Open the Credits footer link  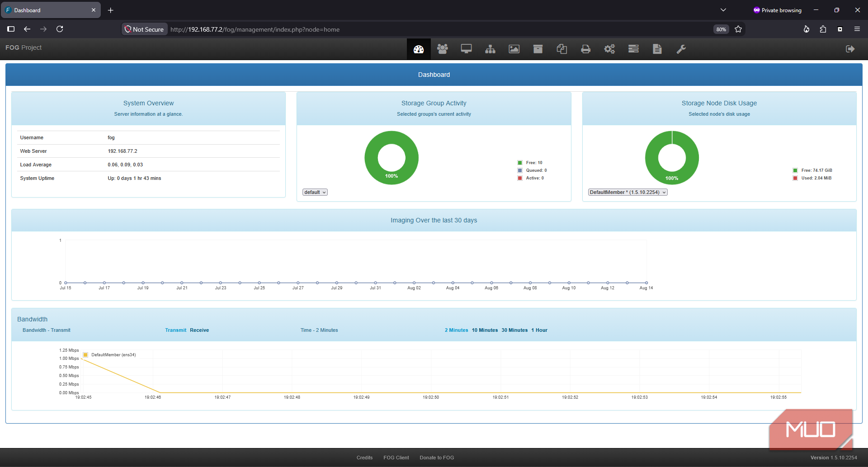click(x=364, y=458)
